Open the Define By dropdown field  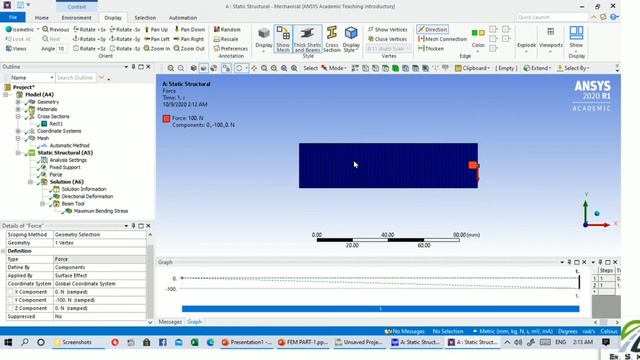pos(100,267)
